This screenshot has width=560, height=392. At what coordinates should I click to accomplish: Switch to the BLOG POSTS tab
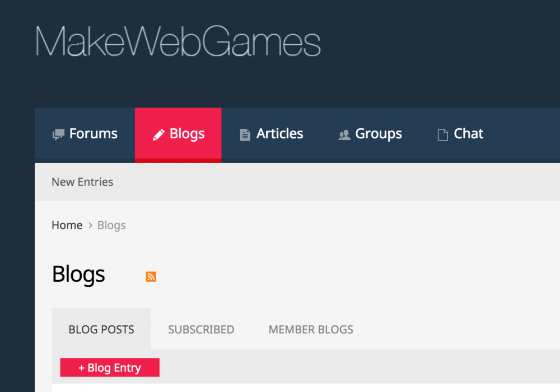pos(101,329)
